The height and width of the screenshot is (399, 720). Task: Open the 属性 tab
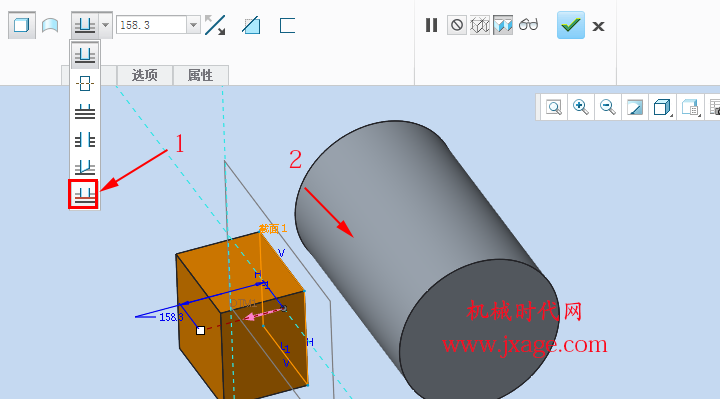click(200, 75)
